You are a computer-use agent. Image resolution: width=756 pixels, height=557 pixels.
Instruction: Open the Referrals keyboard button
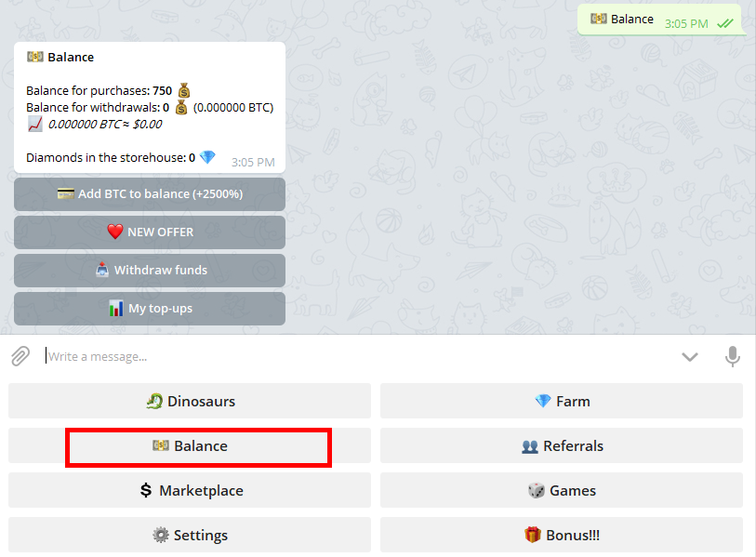point(562,446)
